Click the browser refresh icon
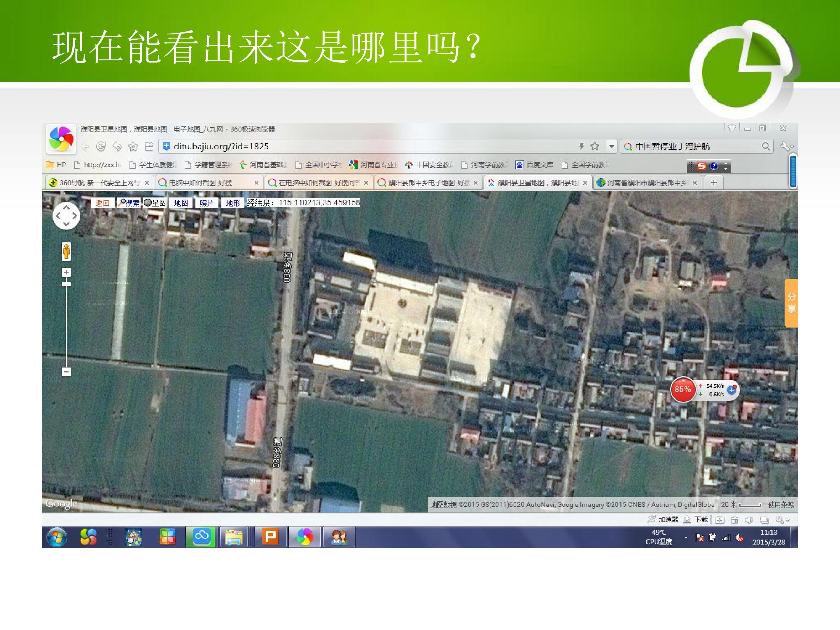 click(101, 147)
